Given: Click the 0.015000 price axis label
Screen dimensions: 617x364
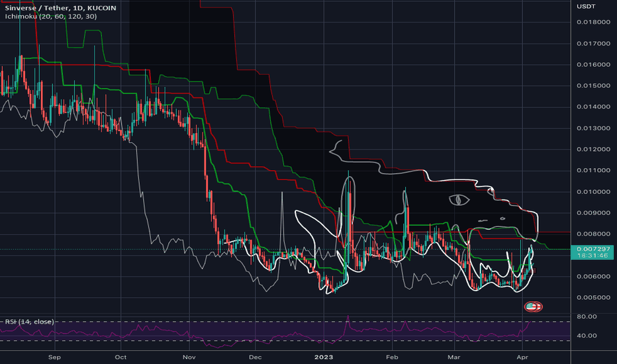Looking at the screenshot, I should pyautogui.click(x=593, y=85).
